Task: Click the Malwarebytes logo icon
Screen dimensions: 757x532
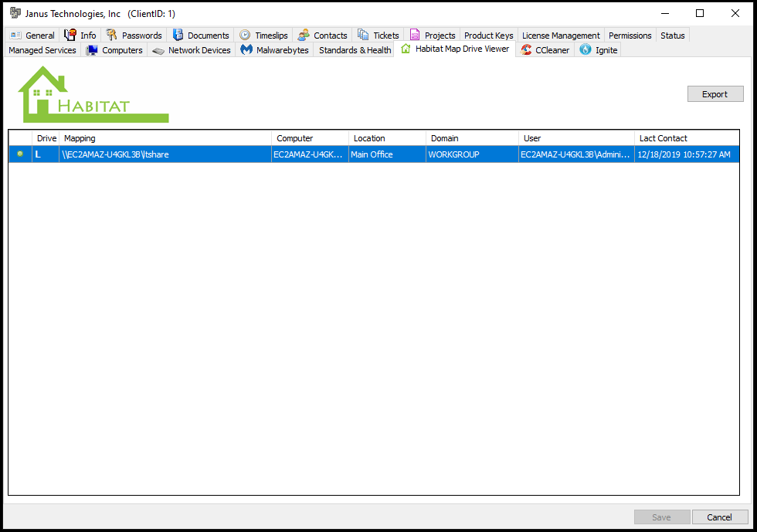Action: point(246,50)
